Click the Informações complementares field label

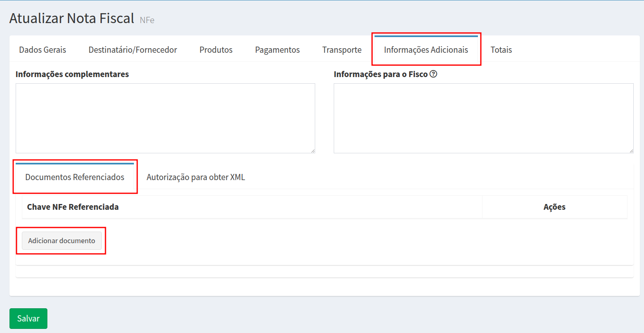[x=72, y=74]
